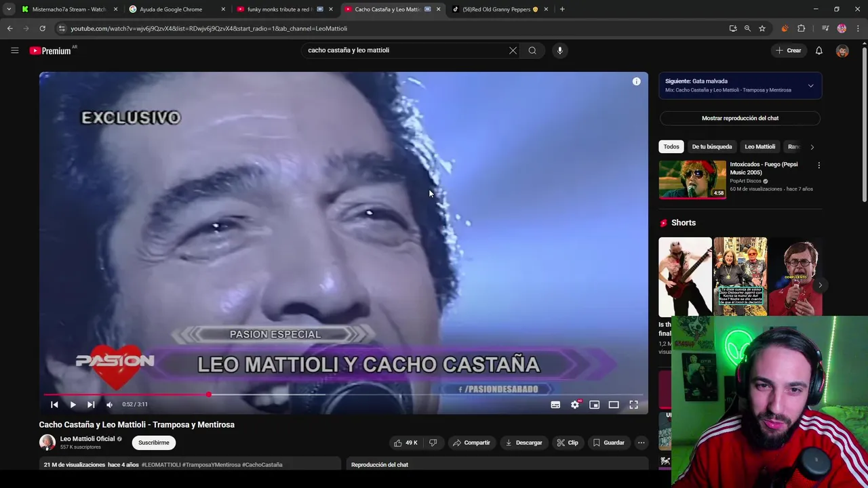Close the Ayuda de Google Chrome tab
868x488 pixels.
pos(222,9)
